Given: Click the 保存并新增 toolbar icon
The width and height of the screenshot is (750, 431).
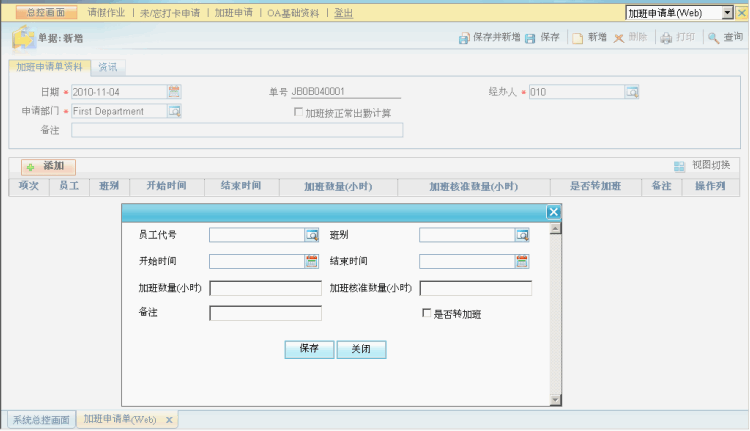Looking at the screenshot, I should tap(464, 38).
